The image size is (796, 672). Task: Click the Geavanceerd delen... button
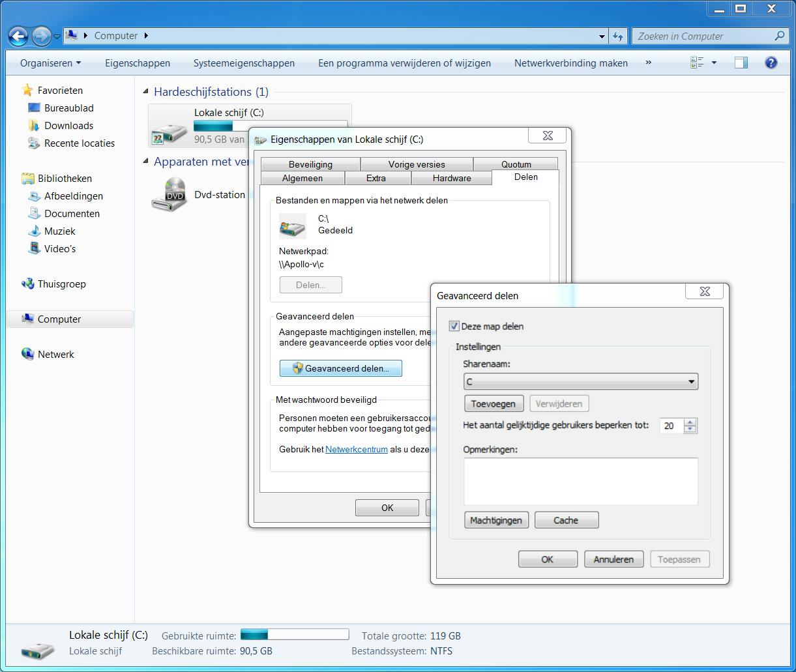(341, 368)
